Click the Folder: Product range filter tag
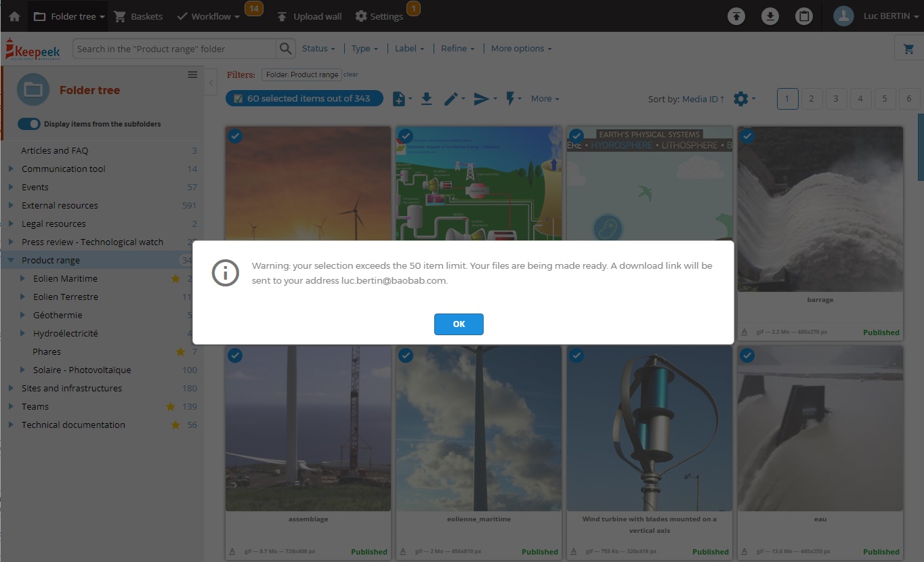Viewport: 924px width, 562px height. pyautogui.click(x=301, y=75)
